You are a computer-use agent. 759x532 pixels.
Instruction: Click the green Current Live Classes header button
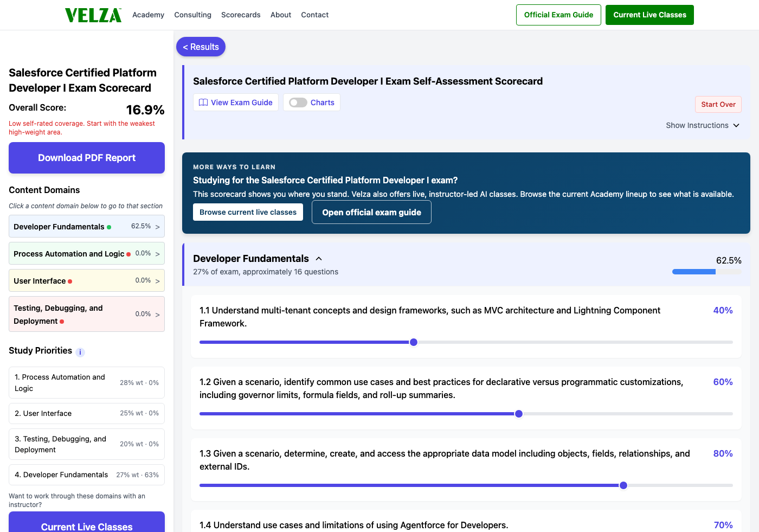click(x=649, y=15)
